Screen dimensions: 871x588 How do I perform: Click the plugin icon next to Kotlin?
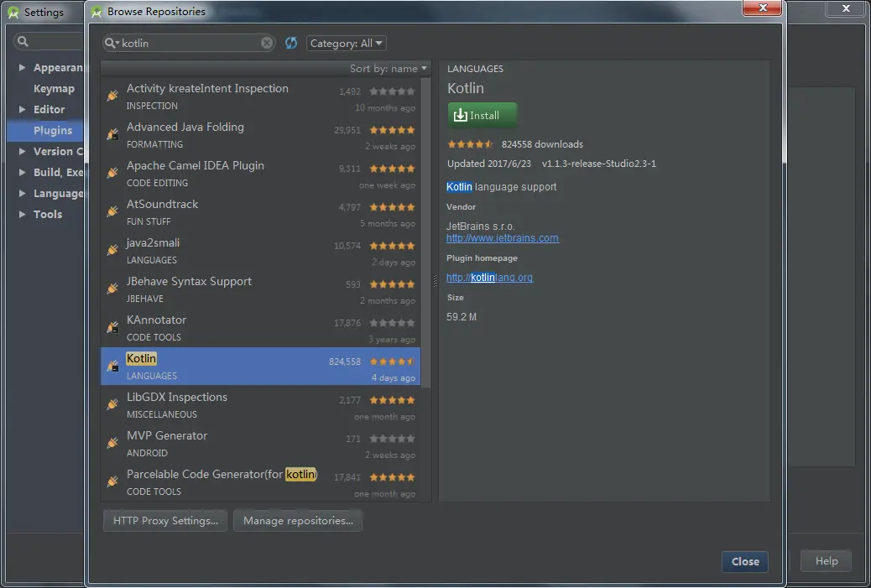pyautogui.click(x=112, y=366)
